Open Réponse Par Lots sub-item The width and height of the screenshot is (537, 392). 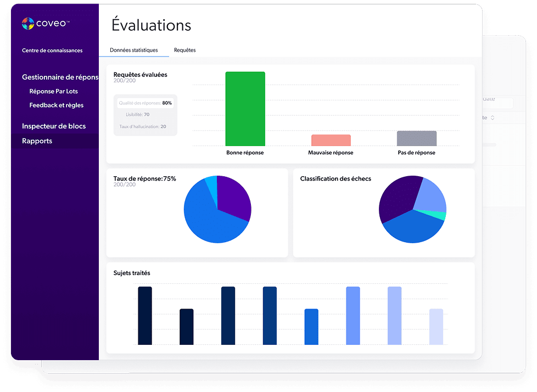coord(54,91)
